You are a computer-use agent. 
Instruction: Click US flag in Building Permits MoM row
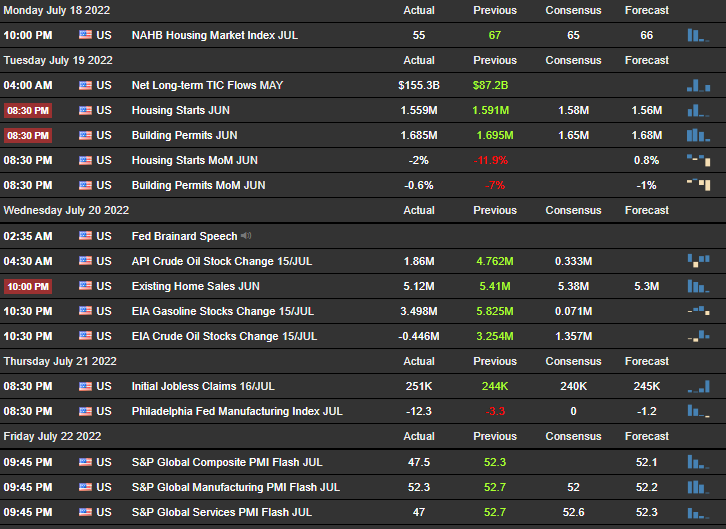(85, 185)
